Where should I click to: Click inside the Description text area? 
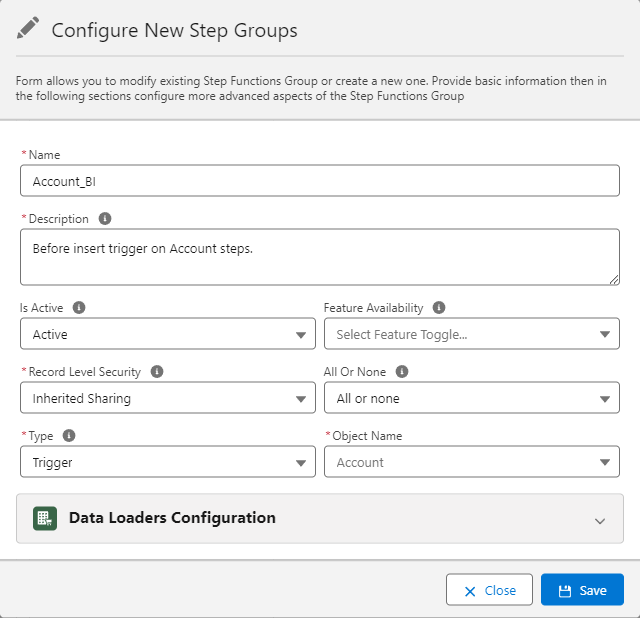(320, 257)
